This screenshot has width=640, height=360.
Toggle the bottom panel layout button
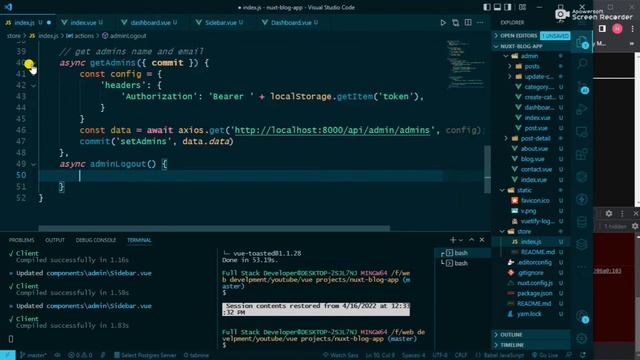click(497, 7)
